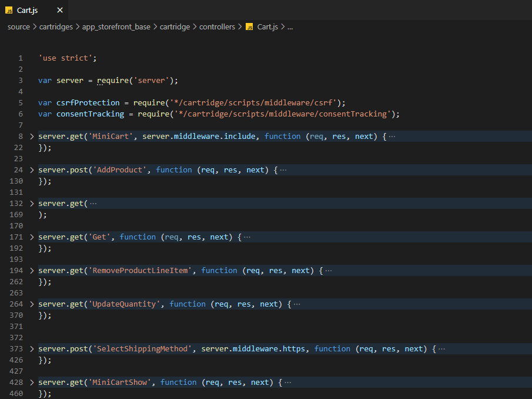Click the 'UpdateQuantity' route string

(x=124, y=304)
